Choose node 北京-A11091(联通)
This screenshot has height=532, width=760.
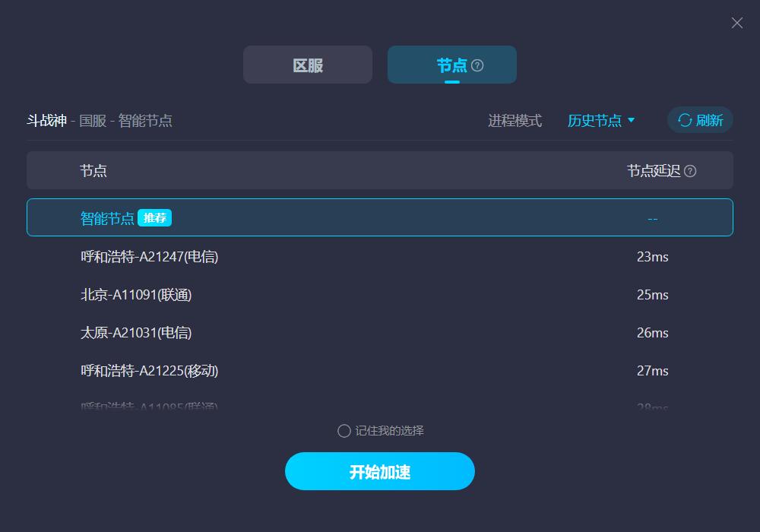point(379,295)
